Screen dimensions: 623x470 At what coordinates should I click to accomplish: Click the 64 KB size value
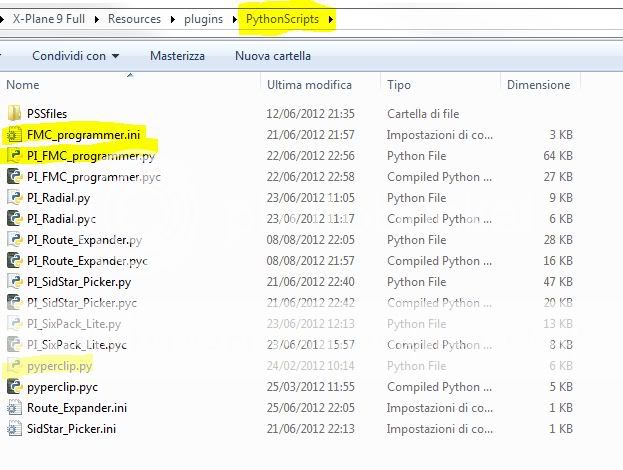558,156
